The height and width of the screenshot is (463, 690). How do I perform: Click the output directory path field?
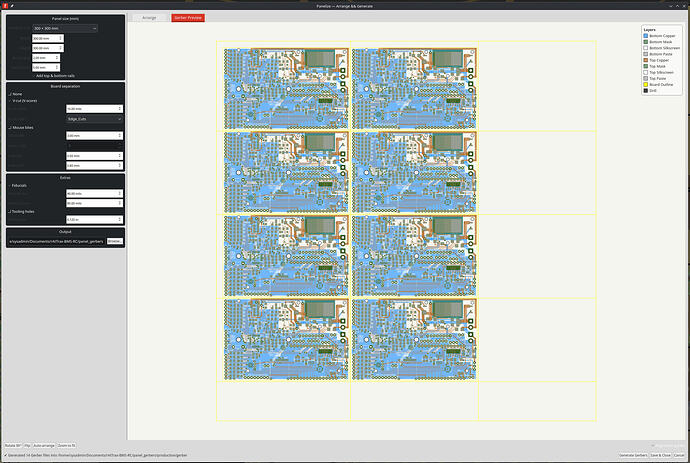[x=56, y=241]
